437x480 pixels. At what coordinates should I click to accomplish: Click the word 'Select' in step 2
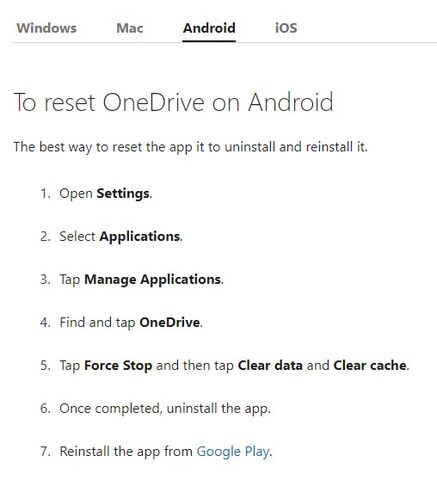pos(77,237)
